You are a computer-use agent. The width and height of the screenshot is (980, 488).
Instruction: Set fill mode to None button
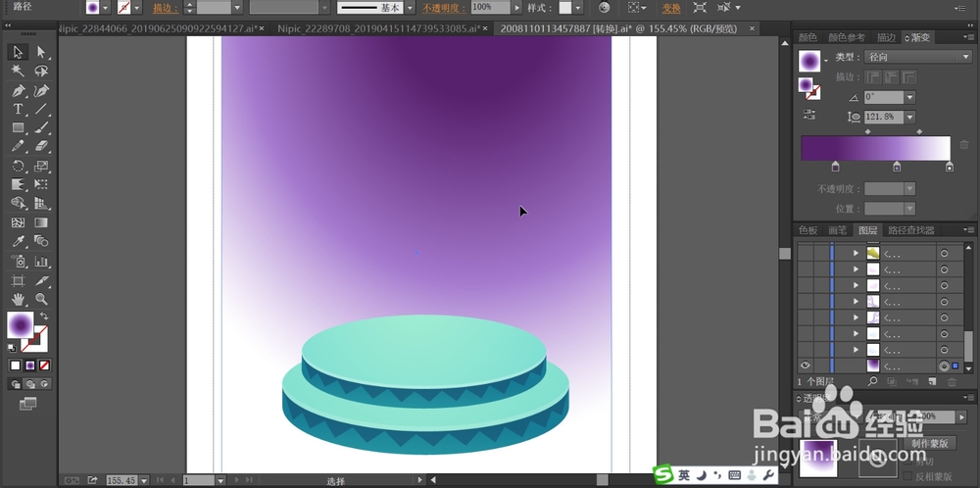pos(44,366)
